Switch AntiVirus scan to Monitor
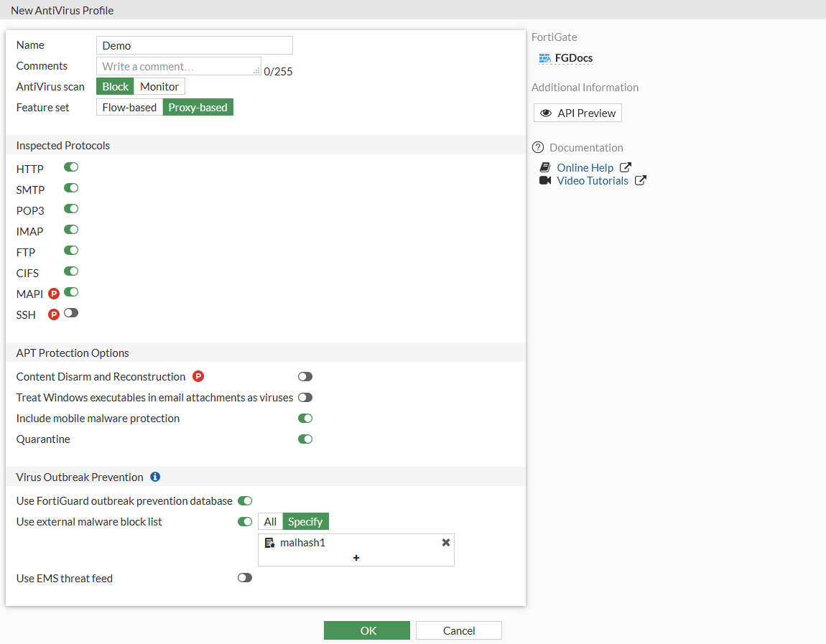This screenshot has width=826, height=644. click(x=159, y=86)
